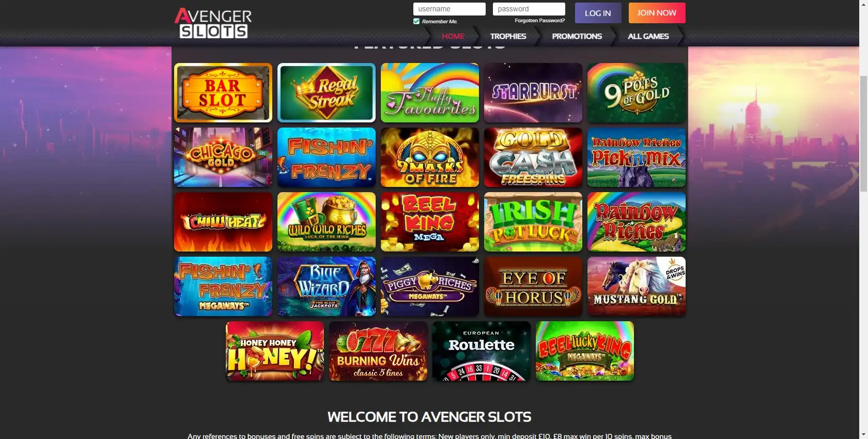Go to the Home menu tab
The image size is (868, 439).
(453, 36)
